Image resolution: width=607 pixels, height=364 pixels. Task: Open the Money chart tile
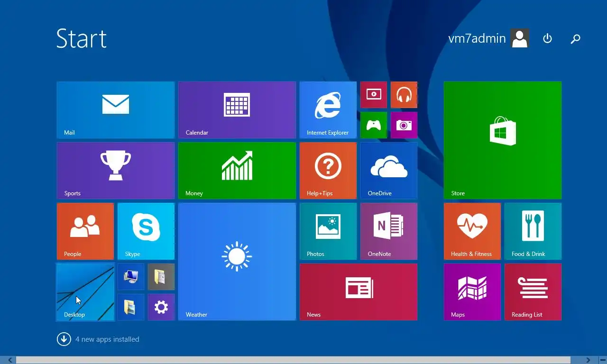point(237,171)
